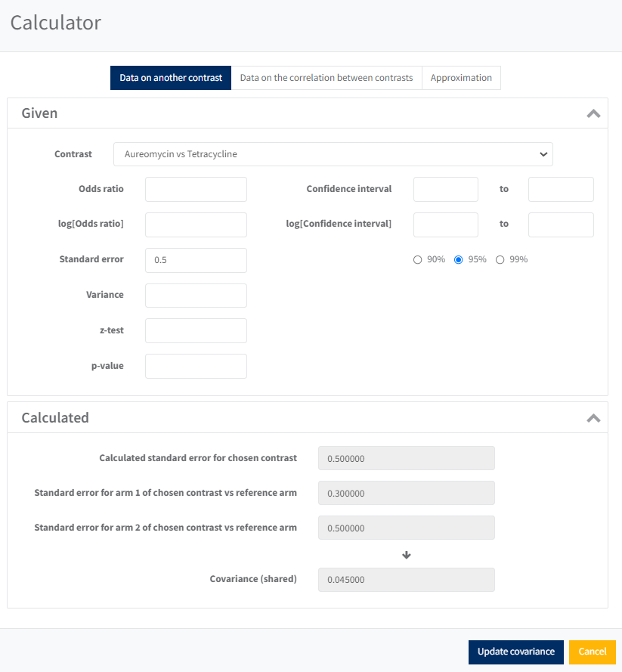
Task: Click the Covariance (shared) result field
Action: [406, 580]
